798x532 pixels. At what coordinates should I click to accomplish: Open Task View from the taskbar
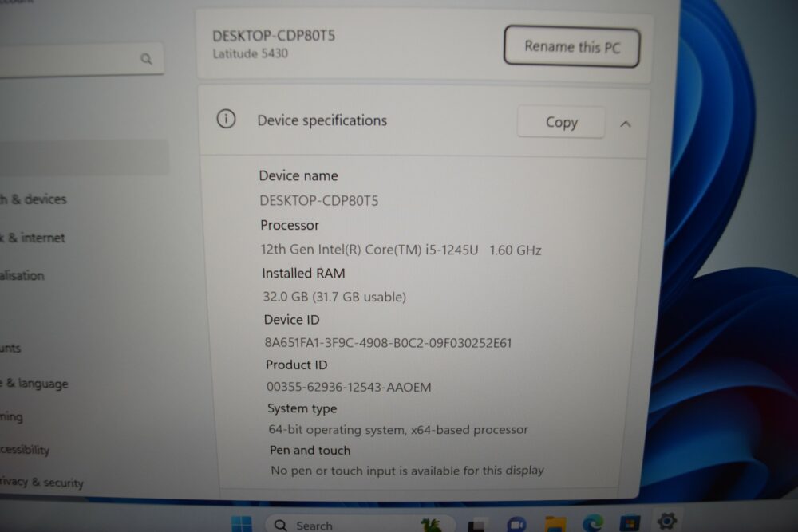(477, 525)
